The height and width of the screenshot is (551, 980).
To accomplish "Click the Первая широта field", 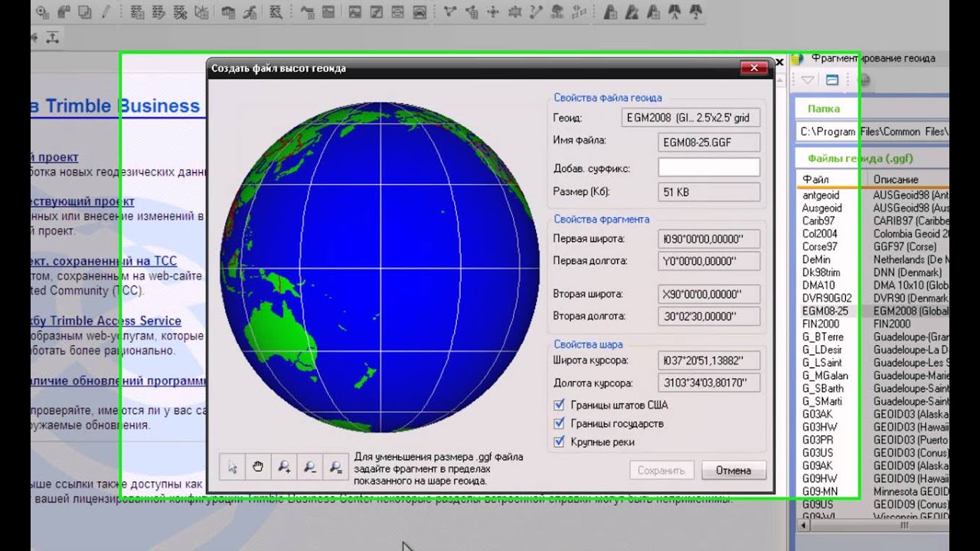I will (x=709, y=239).
